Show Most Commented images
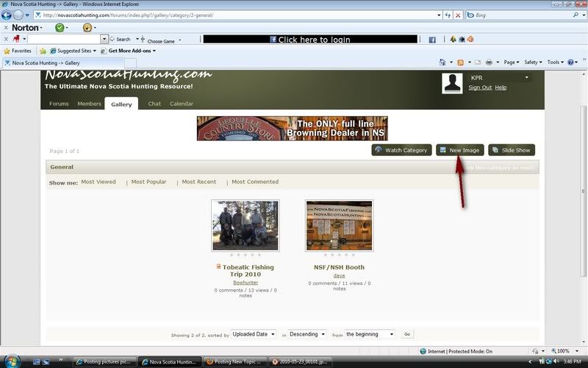588x368 pixels. (255, 182)
